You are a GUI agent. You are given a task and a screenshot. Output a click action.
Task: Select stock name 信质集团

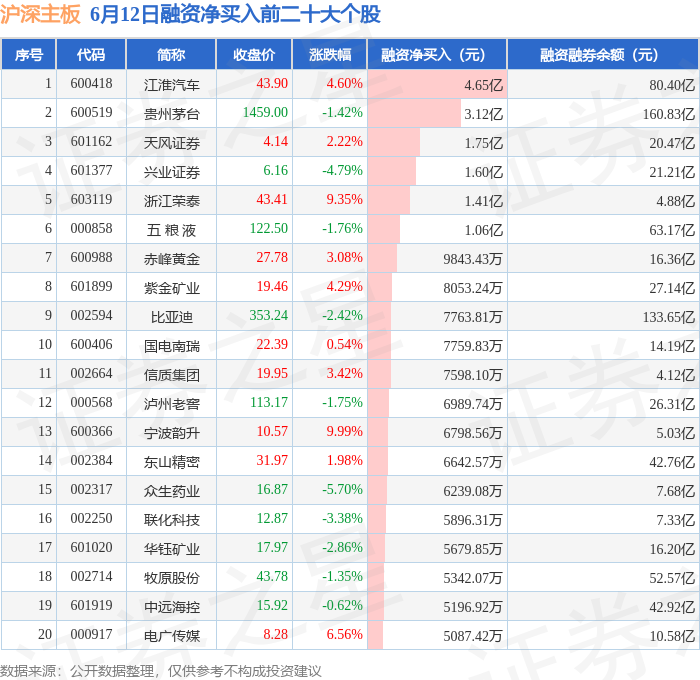[x=171, y=375]
